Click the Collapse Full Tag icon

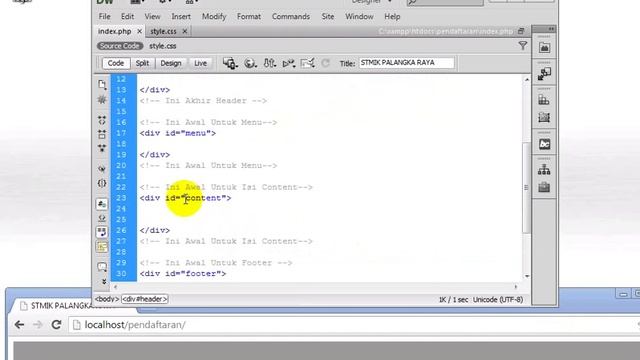pyautogui.click(x=102, y=120)
